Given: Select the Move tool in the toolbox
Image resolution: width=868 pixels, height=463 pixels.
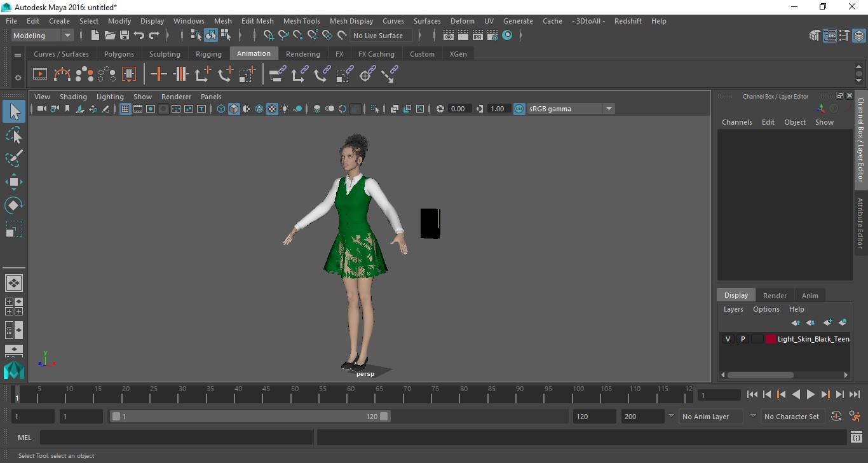Looking at the screenshot, I should point(13,182).
